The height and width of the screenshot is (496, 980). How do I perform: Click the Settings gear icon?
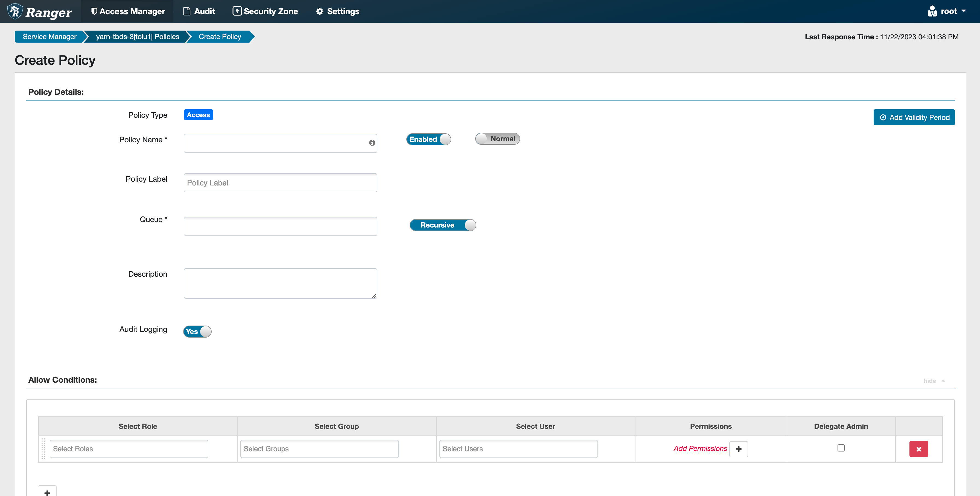coord(320,11)
